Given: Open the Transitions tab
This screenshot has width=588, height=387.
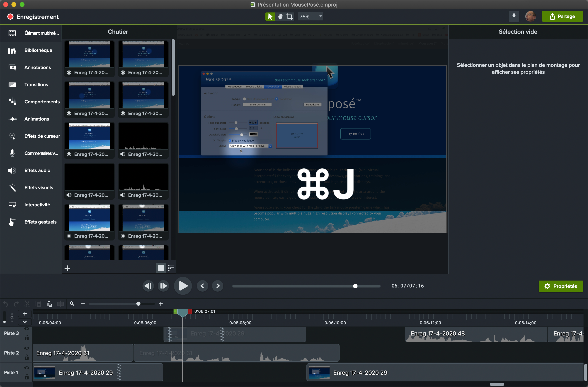Looking at the screenshot, I should pos(31,85).
